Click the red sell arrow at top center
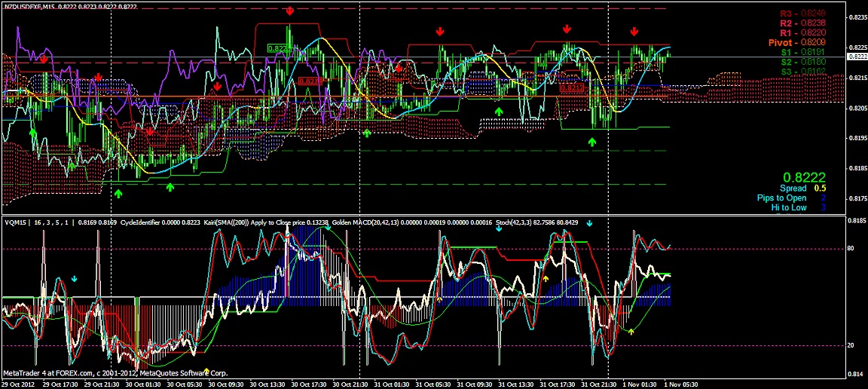Viewport: 868px width, 389px height. (290, 11)
